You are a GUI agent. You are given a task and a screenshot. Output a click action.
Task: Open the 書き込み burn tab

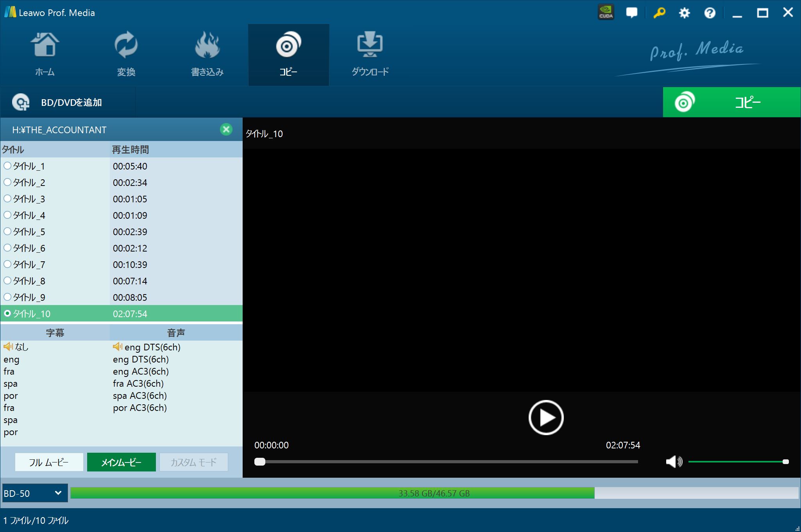pos(207,55)
